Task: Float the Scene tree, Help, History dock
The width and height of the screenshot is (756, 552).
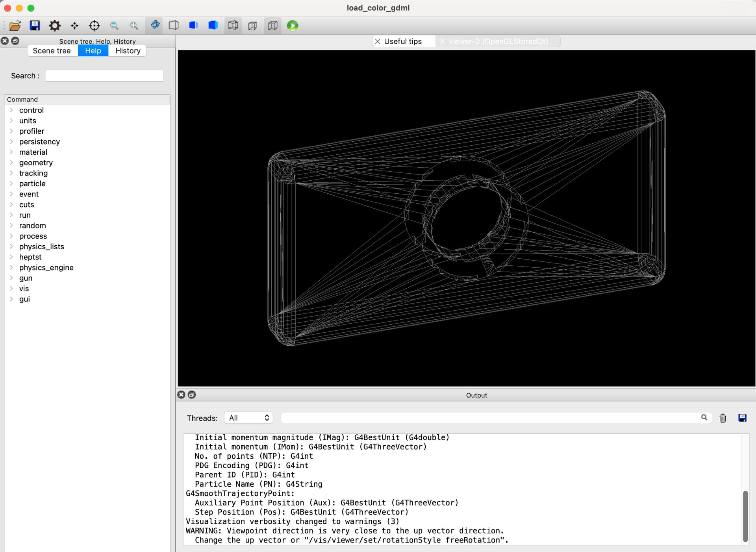Action: point(15,41)
